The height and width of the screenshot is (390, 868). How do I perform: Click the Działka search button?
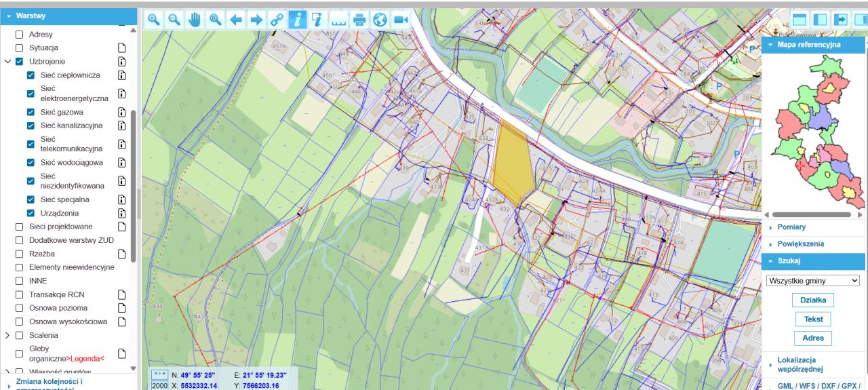tap(813, 300)
